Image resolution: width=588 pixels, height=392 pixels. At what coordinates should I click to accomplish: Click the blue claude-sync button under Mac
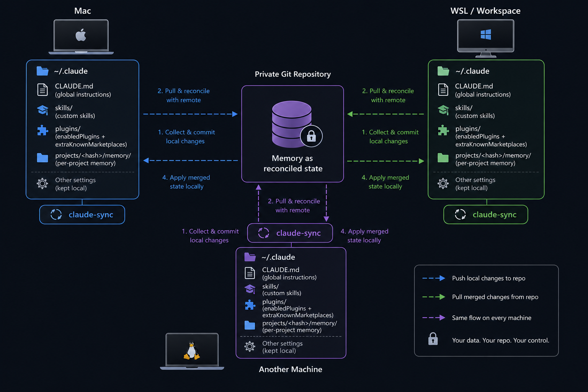click(82, 214)
